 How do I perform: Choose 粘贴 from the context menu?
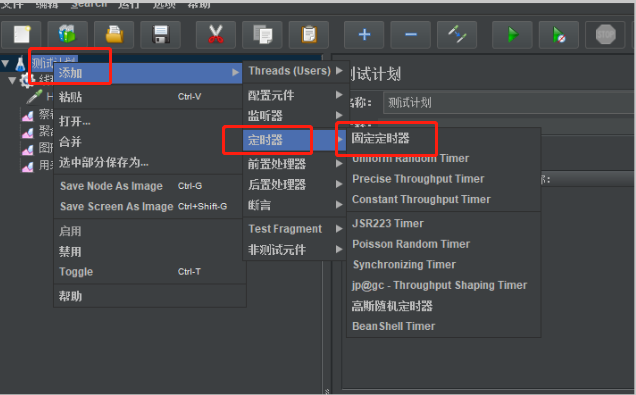(148, 97)
